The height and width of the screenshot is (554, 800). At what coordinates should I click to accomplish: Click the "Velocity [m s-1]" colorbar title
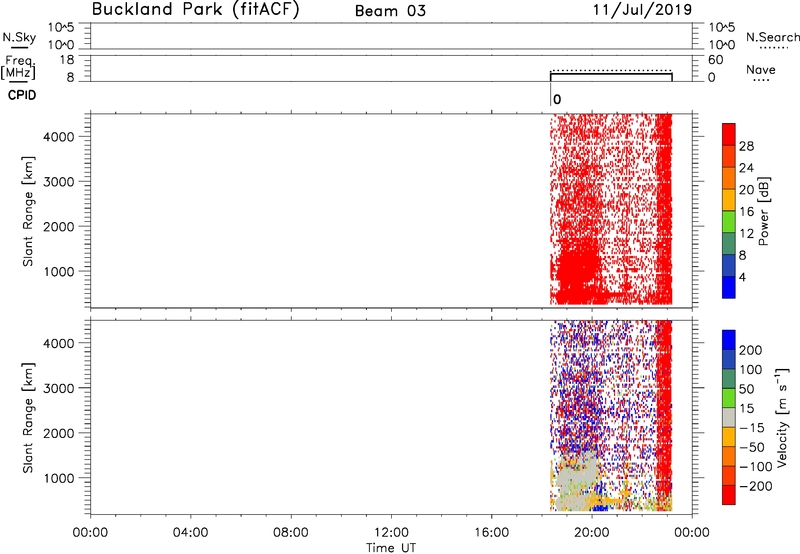783,417
